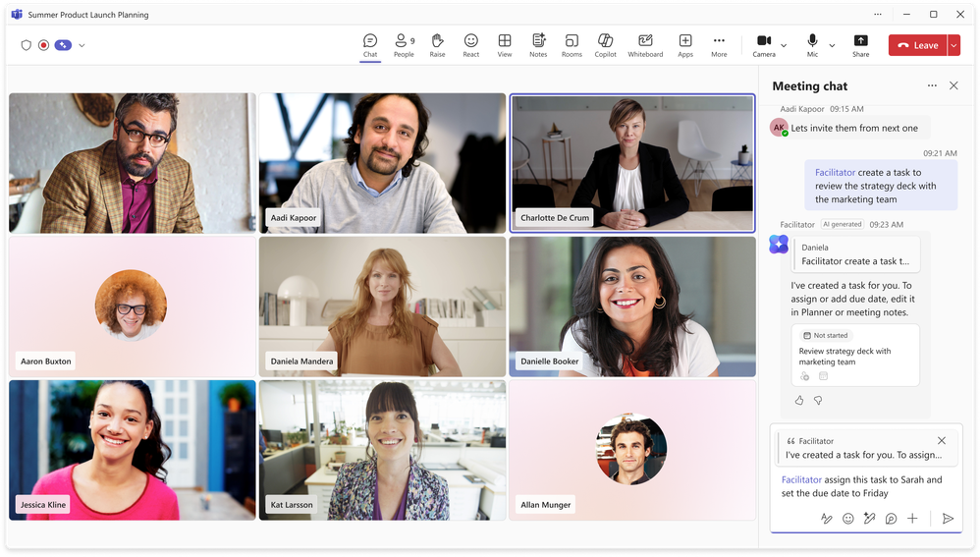Open the React emoji menu

[470, 45]
